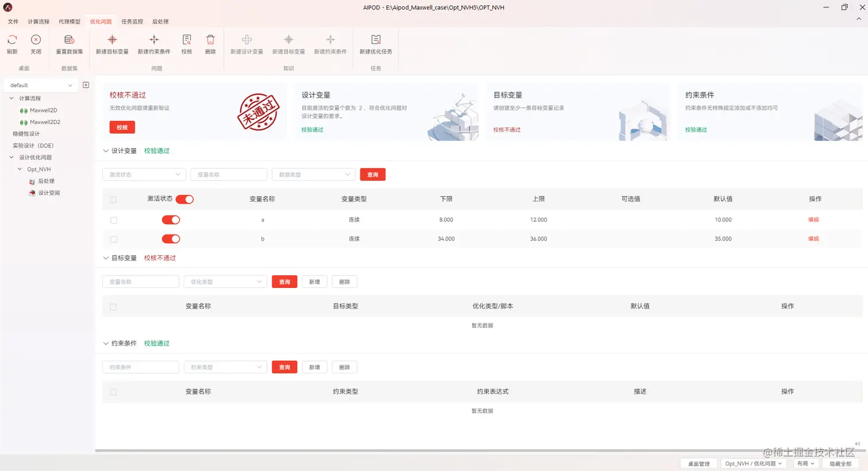Switch to the 计算流程 tab
Screen dimensions: 868x471
point(38,22)
